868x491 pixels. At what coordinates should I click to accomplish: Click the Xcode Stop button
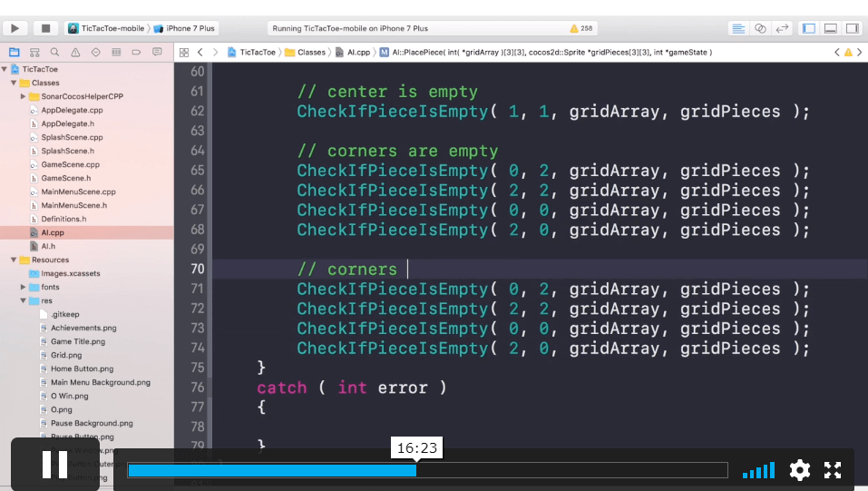pyautogui.click(x=45, y=28)
